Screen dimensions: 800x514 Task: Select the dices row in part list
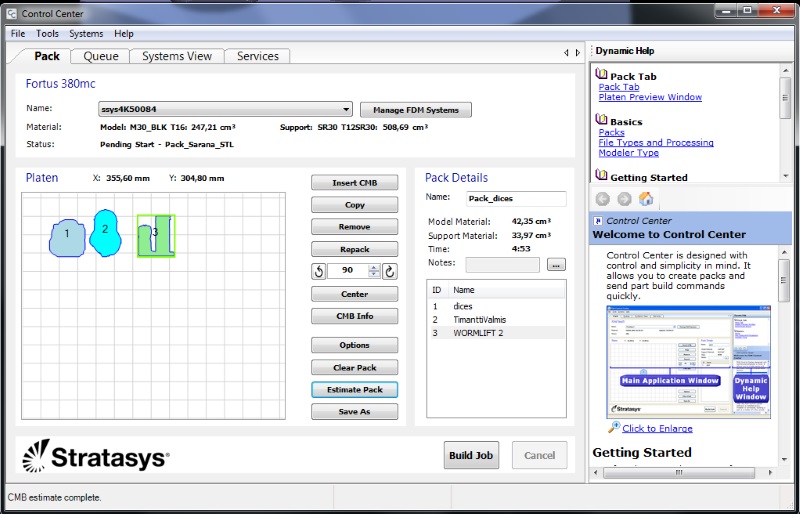click(496, 306)
